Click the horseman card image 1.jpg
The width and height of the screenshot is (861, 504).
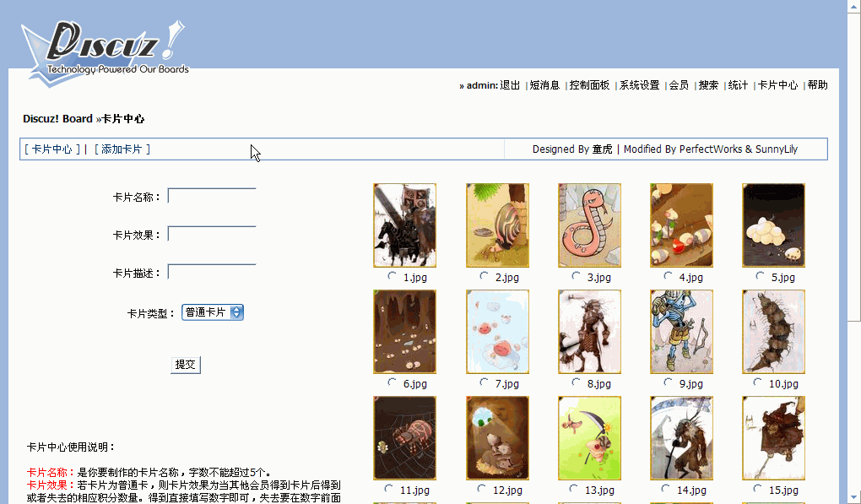coord(404,225)
